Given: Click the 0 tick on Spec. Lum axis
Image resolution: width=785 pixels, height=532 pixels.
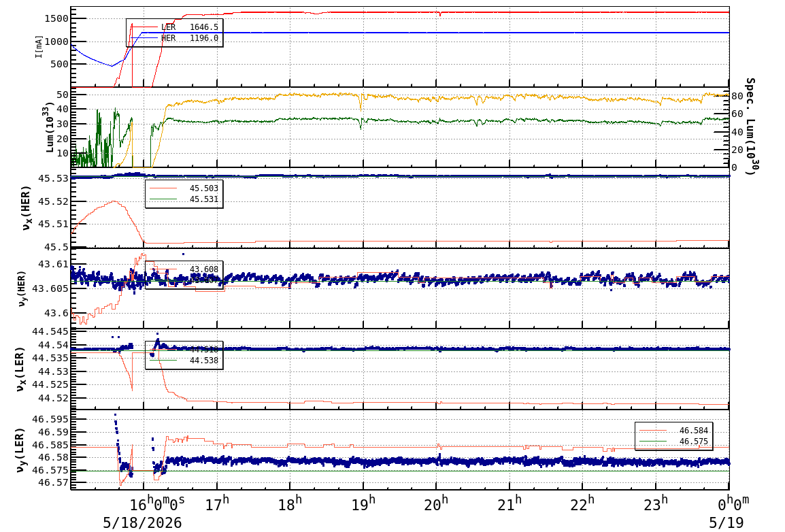Looking at the screenshot, I should point(735,167).
